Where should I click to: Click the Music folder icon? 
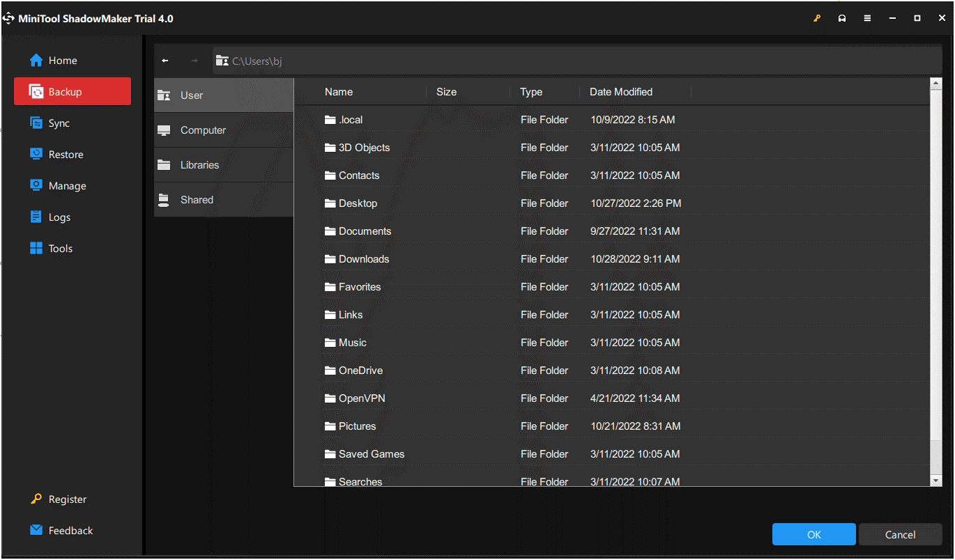pyautogui.click(x=330, y=343)
